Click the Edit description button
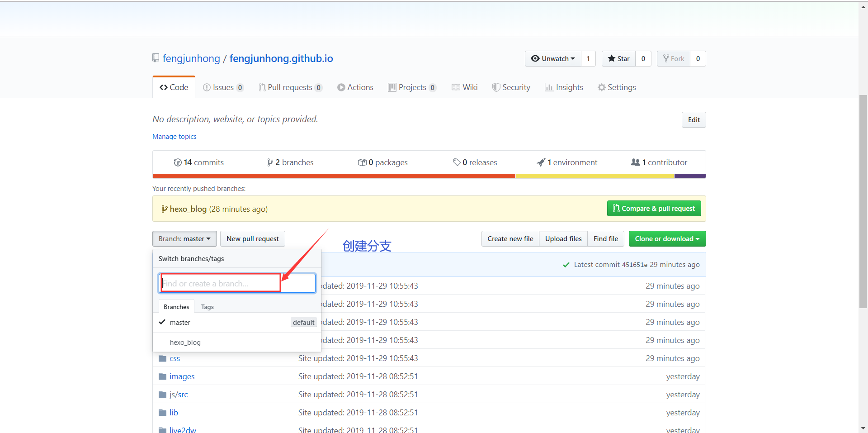 point(693,119)
